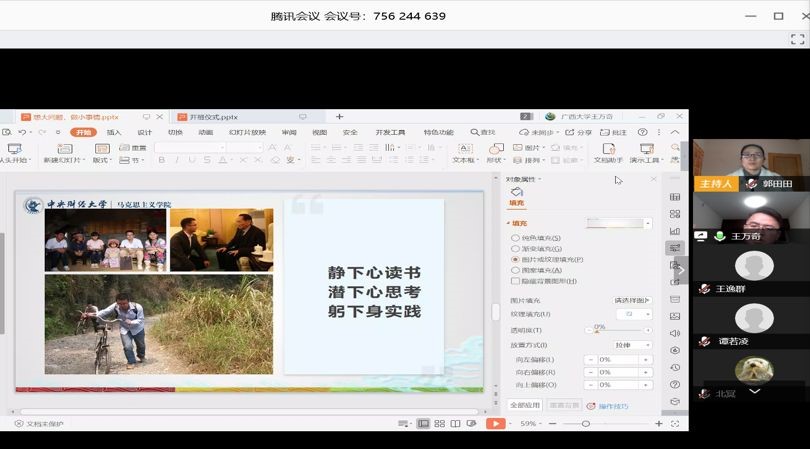Check the 隐藏背景图形 checkbox
810x449 pixels.
coord(516,282)
